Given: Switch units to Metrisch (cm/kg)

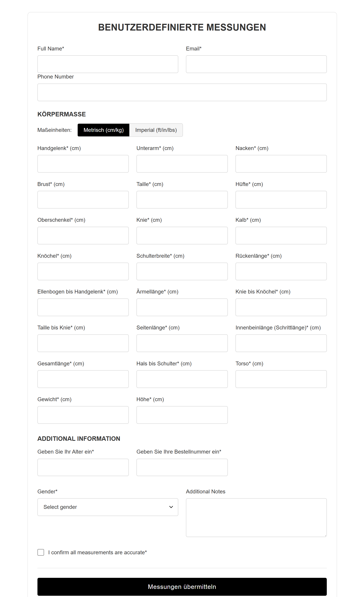Looking at the screenshot, I should click(x=103, y=130).
